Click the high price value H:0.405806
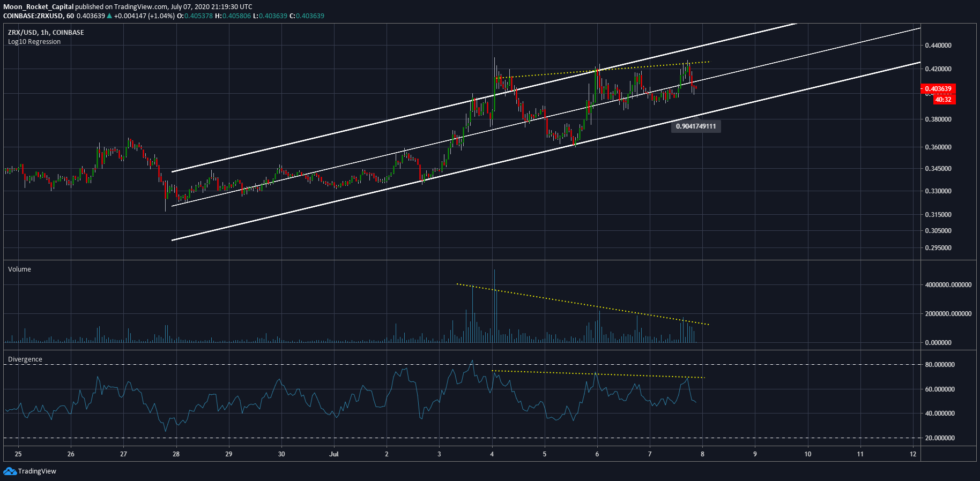980x481 pixels. click(233, 16)
